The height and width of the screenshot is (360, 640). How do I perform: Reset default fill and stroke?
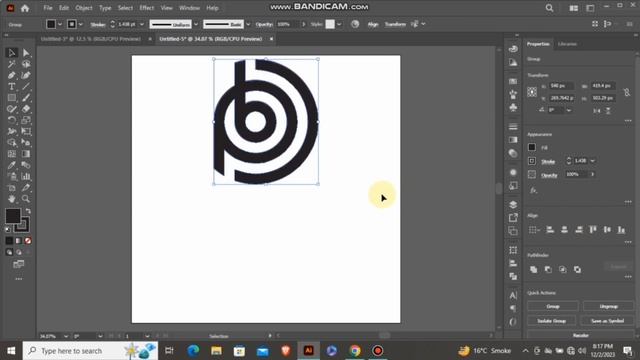point(8,230)
